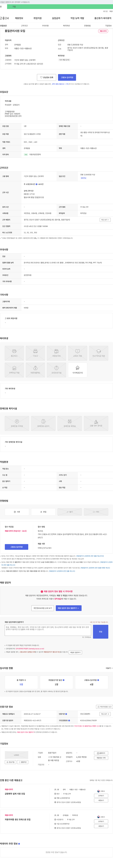Click the company 홈페이지 button
The width and height of the screenshot is (113, 868).
[101, 753]
